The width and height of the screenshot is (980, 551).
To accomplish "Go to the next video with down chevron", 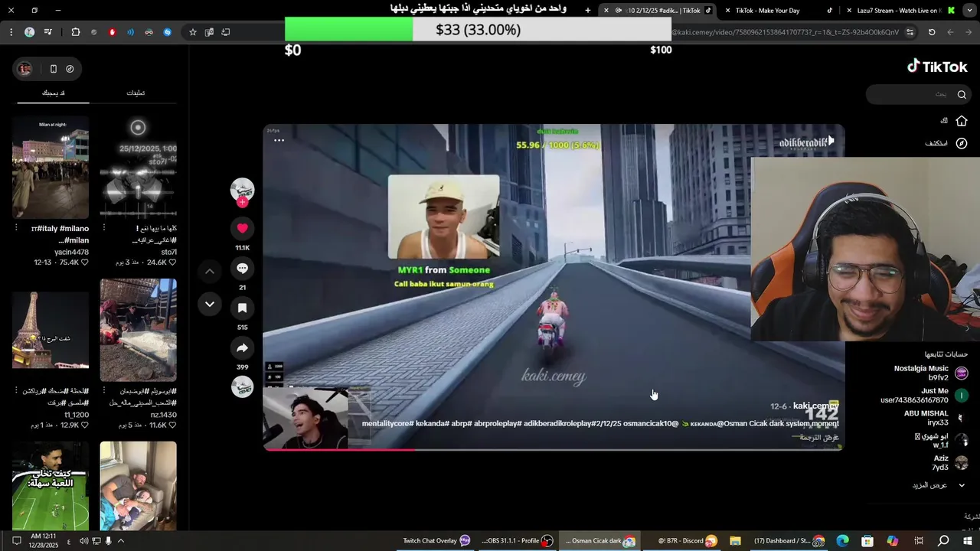I will click(210, 305).
